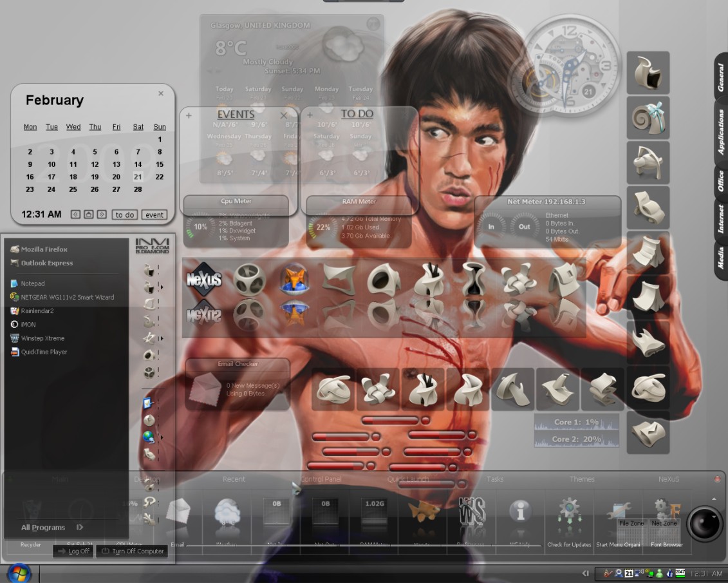
Task: Click the spiral shell icon with blue ribbon
Action: [x=648, y=118]
